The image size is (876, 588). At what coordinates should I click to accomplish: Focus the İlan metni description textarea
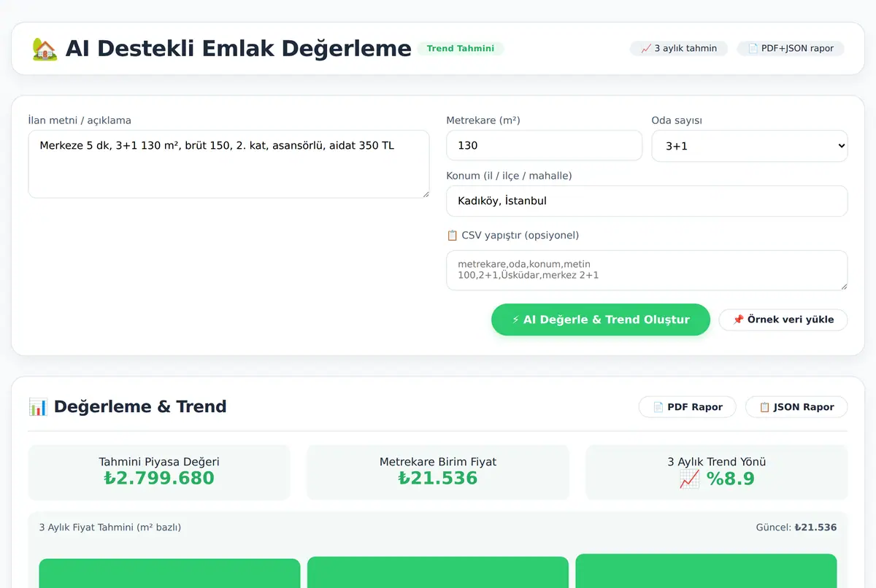[x=228, y=164]
